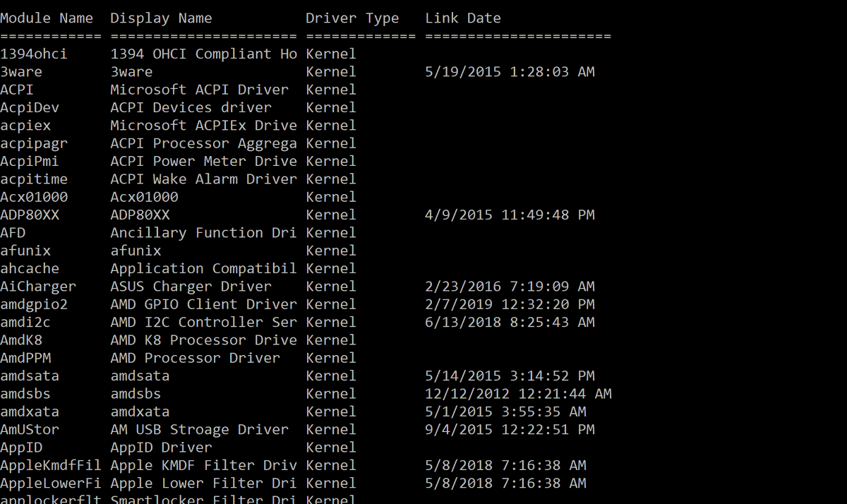Image resolution: width=847 pixels, height=504 pixels.
Task: Click the 'Link Date' column header
Action: [x=463, y=18]
